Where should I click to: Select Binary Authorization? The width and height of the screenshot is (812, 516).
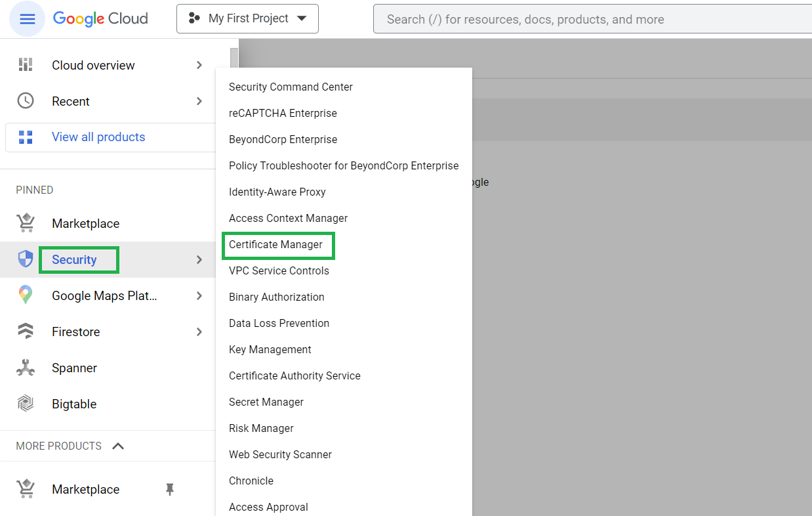277,297
